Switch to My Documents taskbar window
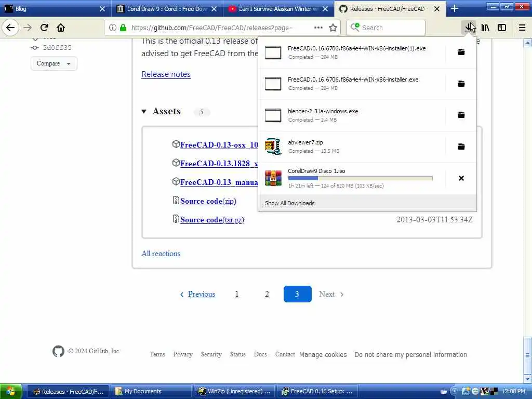 [152, 392]
